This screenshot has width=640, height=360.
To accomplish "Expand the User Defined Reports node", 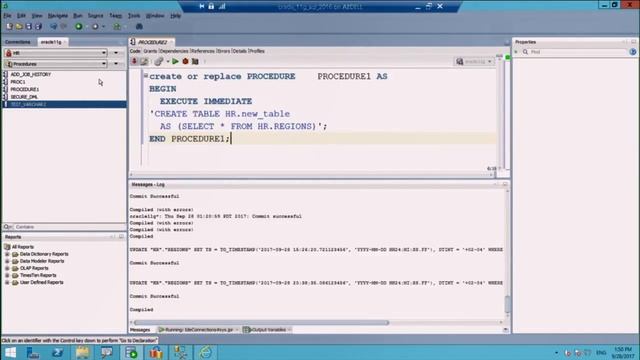I will click(x=7, y=282).
